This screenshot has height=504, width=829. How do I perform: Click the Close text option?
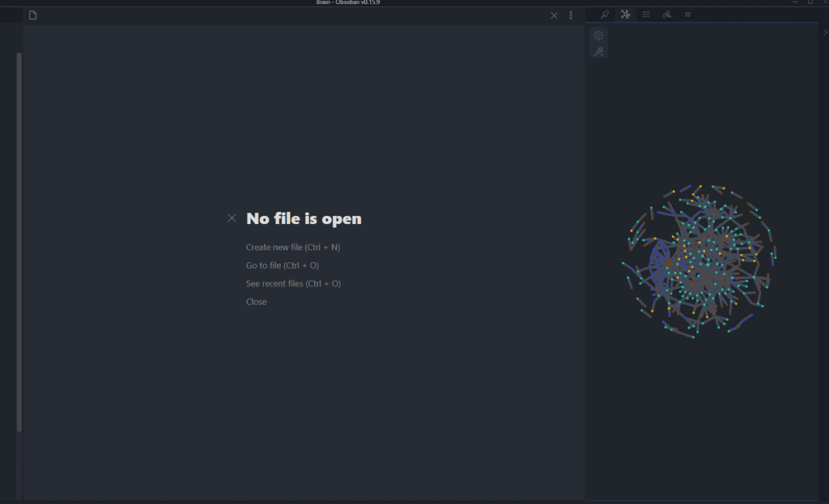pyautogui.click(x=256, y=301)
